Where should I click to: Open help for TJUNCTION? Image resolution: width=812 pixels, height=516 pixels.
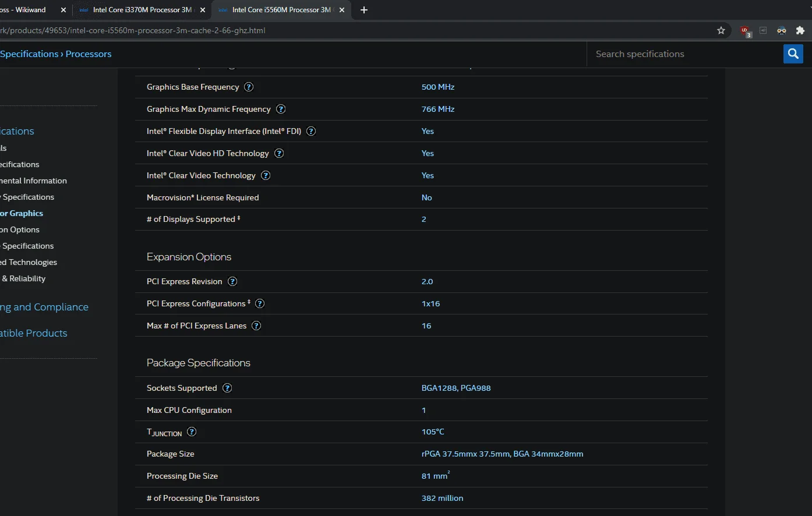(192, 432)
